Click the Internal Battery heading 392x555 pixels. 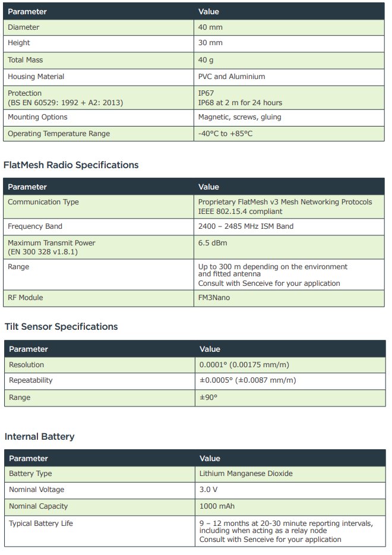click(40, 437)
